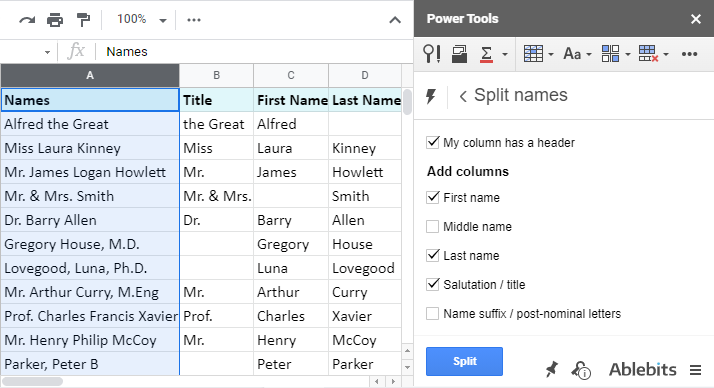Select the 'Title' header cell
The height and width of the screenshot is (388, 714).
coord(217,100)
